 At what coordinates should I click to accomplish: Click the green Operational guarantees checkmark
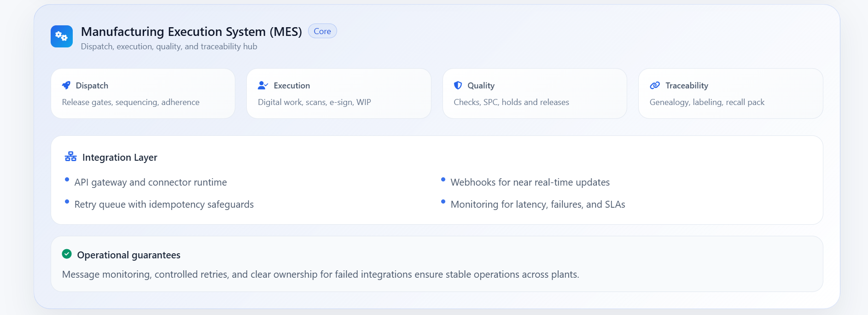(67, 254)
